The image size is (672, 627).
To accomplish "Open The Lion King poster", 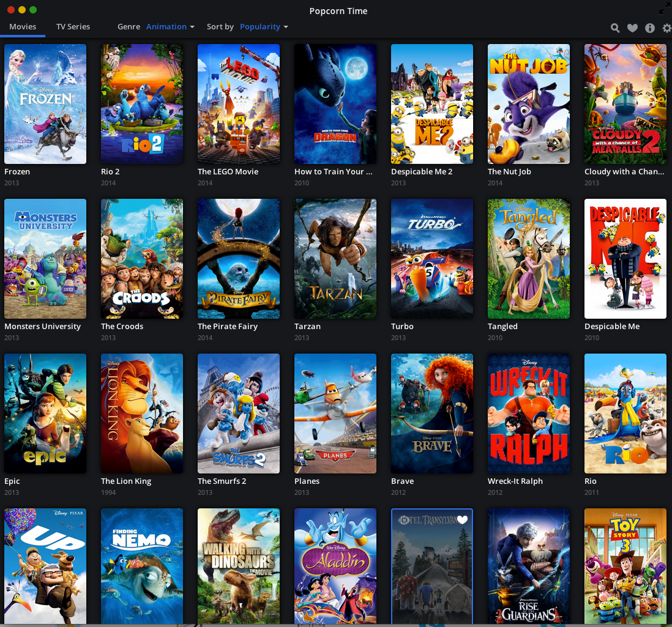I will click(142, 414).
